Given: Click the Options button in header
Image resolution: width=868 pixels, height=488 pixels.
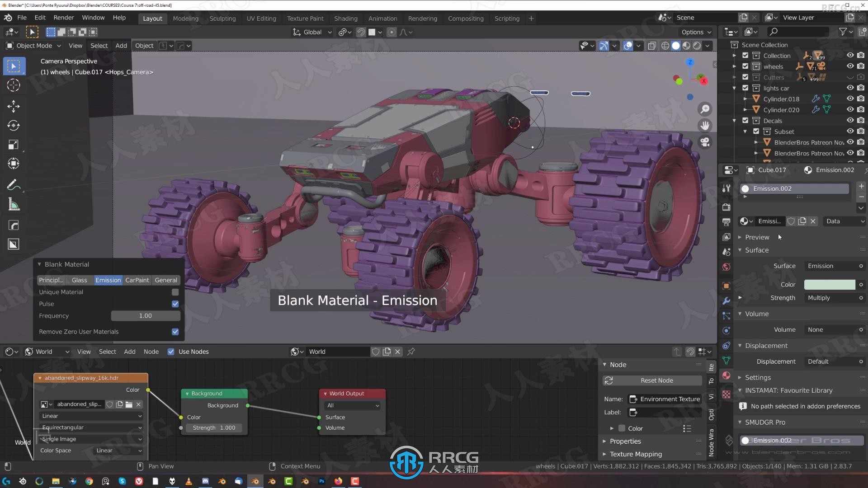Looking at the screenshot, I should coord(696,32).
